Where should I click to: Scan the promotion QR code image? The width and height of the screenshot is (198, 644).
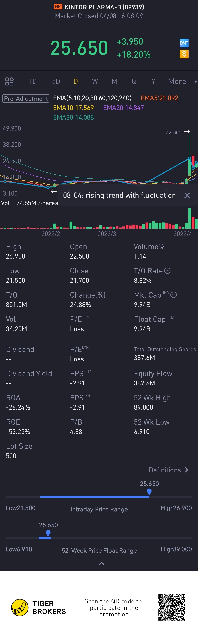click(x=172, y=607)
